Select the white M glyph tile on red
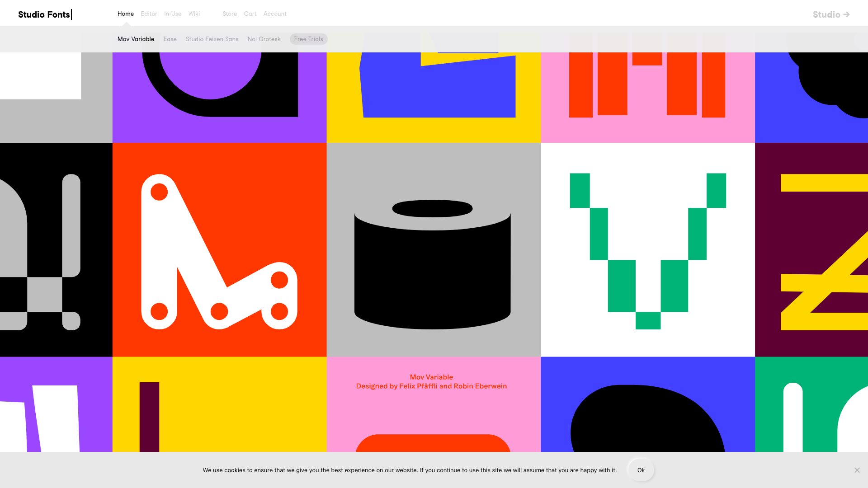Image resolution: width=868 pixels, height=488 pixels. [x=219, y=250]
